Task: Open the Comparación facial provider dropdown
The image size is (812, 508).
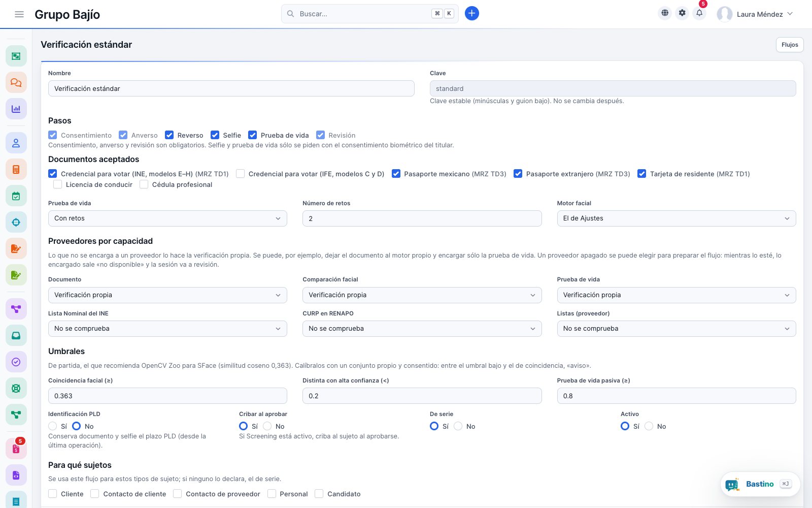Action: pyautogui.click(x=422, y=295)
